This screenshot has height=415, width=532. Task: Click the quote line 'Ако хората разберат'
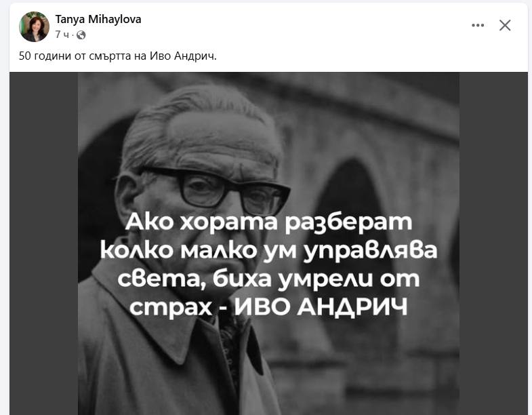(268, 222)
